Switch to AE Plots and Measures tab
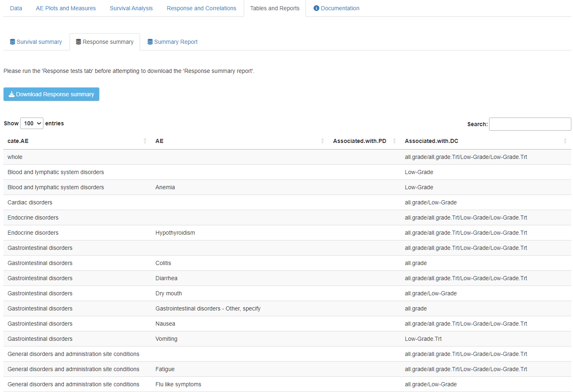 66,8
